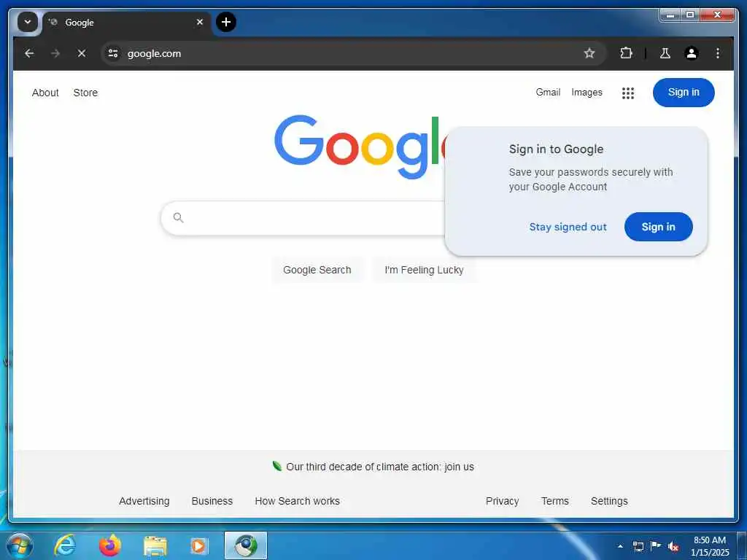Go back using the back arrow
The width and height of the screenshot is (747, 560).
click(x=29, y=53)
